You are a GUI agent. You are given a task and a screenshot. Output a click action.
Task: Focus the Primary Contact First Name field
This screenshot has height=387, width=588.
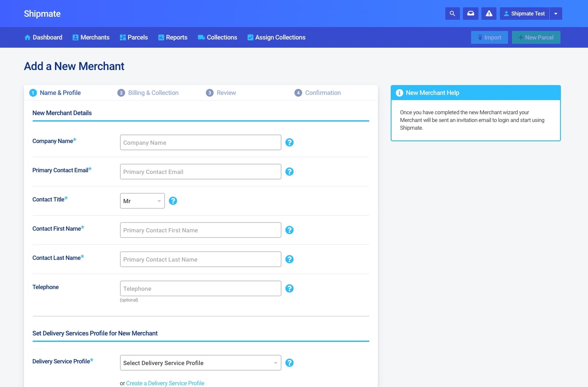[201, 230]
